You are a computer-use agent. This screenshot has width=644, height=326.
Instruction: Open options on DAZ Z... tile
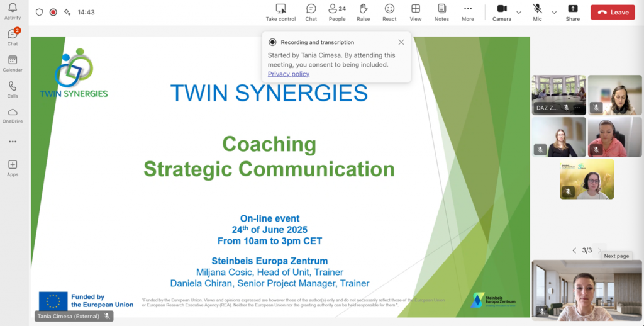577,108
